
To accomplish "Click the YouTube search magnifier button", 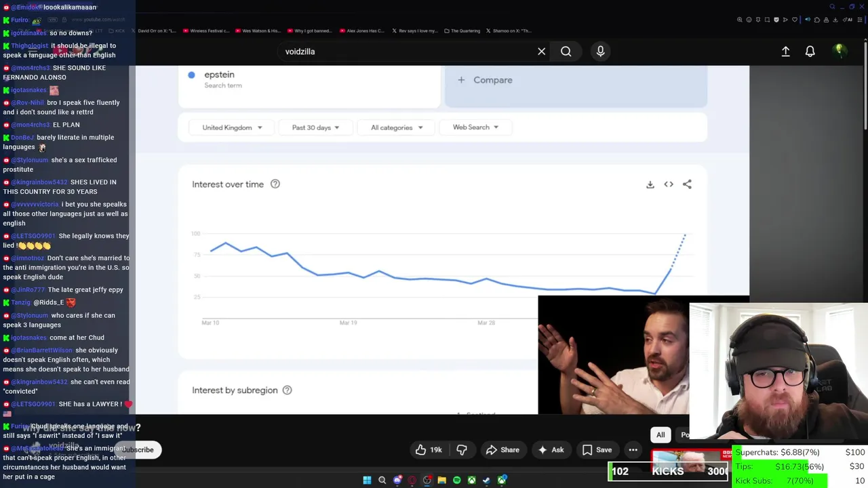I will (566, 52).
